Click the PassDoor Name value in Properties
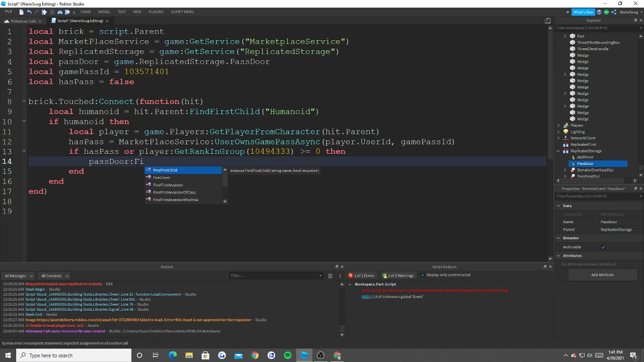Image resolution: width=644 pixels, height=362 pixels. (609, 222)
